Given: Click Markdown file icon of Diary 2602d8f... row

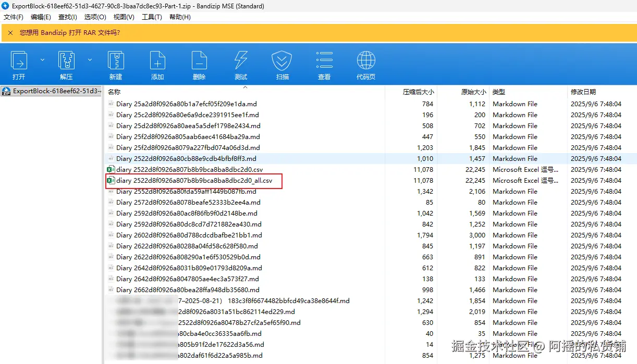Looking at the screenshot, I should (111, 235).
